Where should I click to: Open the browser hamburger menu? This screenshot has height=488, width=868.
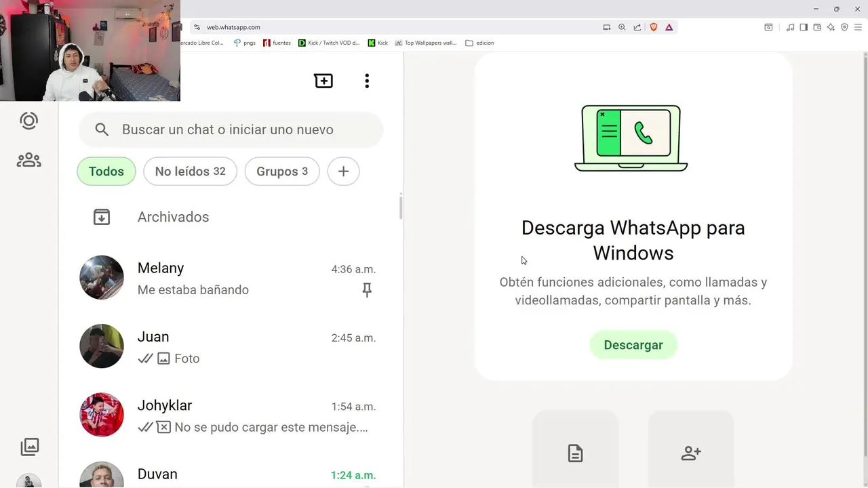(858, 27)
